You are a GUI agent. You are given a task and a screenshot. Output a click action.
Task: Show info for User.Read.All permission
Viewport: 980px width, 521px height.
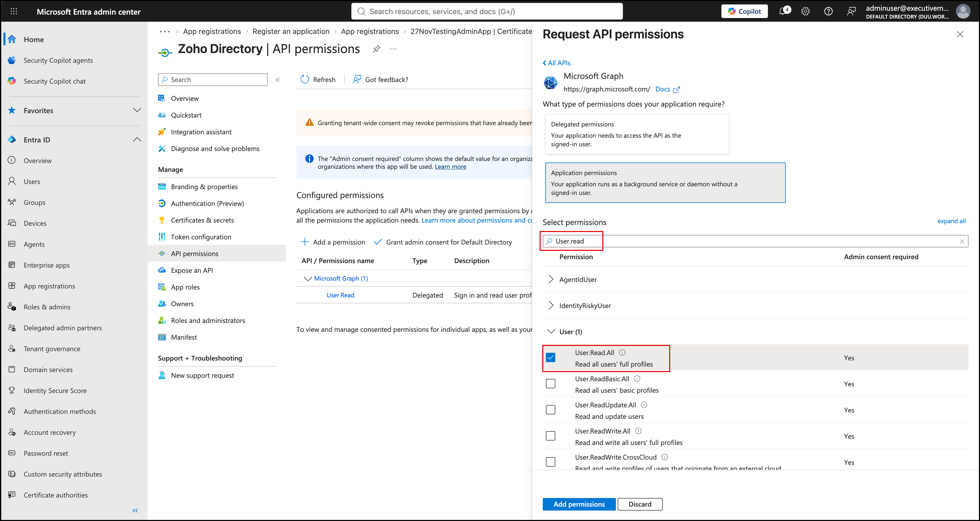(622, 352)
